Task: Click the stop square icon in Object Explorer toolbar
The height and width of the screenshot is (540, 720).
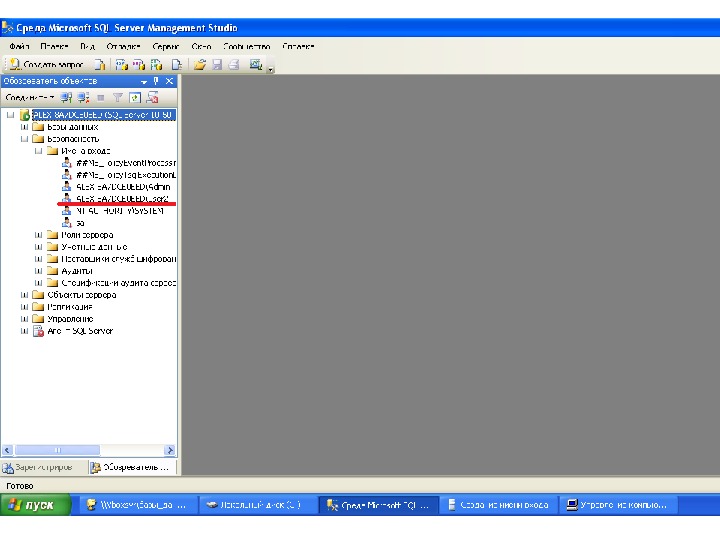Action: (x=101, y=97)
